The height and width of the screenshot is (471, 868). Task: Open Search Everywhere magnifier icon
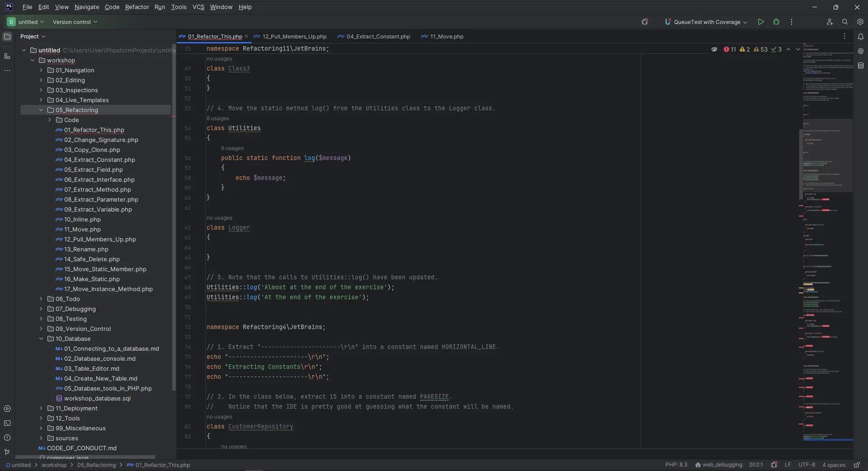(844, 22)
